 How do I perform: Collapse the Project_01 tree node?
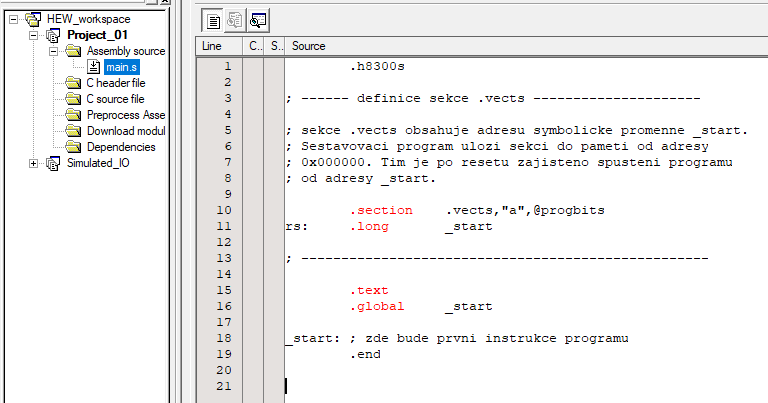(33, 35)
